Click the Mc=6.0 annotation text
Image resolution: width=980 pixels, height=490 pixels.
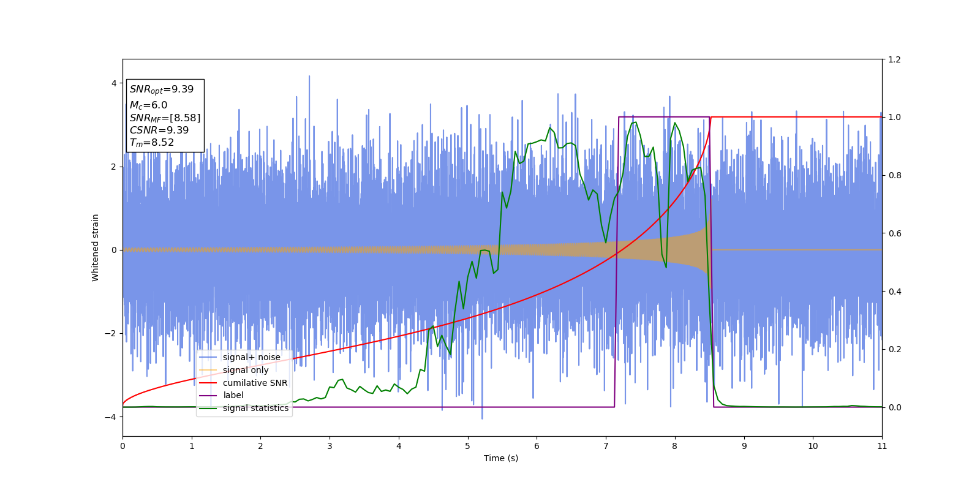click(x=148, y=105)
